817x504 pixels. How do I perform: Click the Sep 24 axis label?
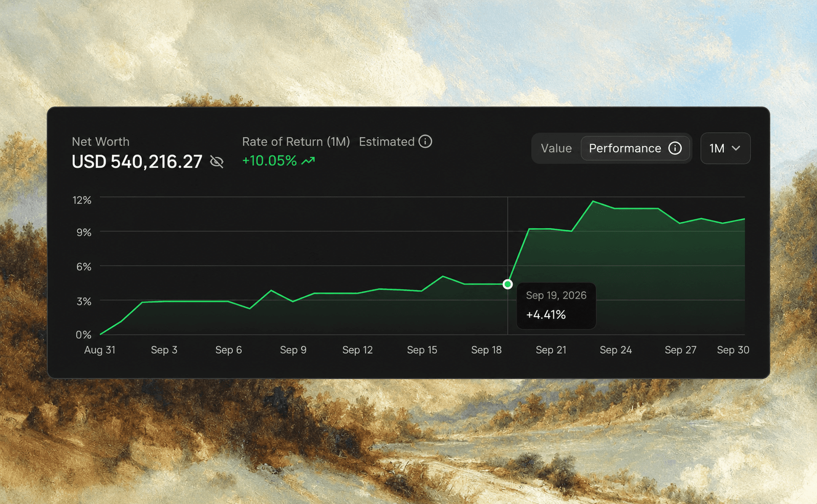click(616, 350)
